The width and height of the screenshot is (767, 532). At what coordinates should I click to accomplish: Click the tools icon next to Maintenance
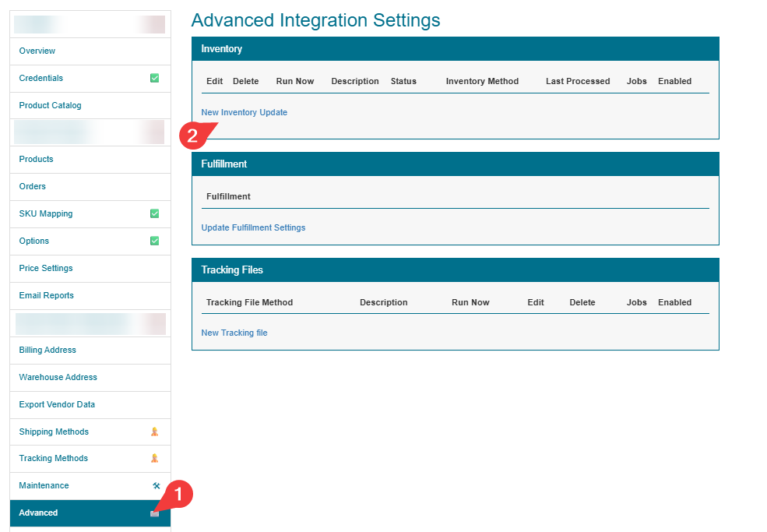tap(156, 486)
